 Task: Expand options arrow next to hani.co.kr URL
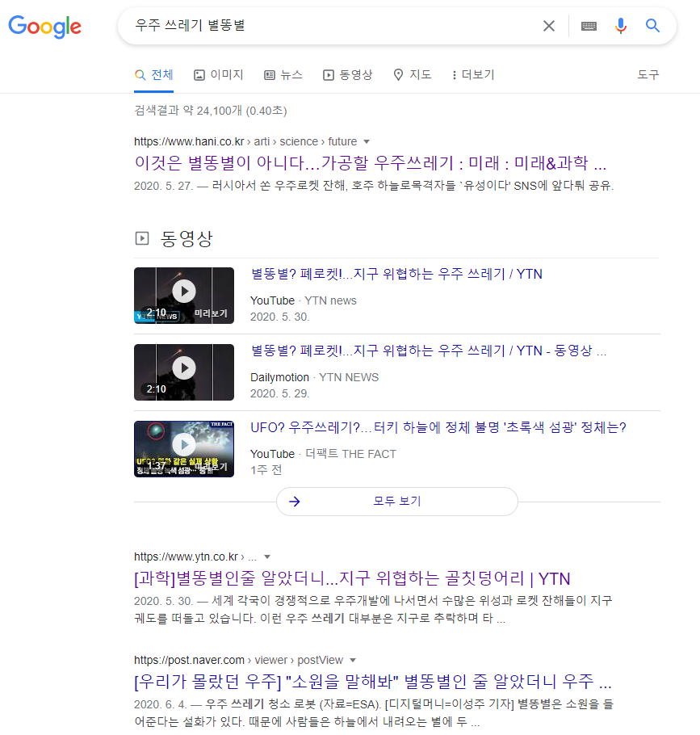(x=367, y=141)
